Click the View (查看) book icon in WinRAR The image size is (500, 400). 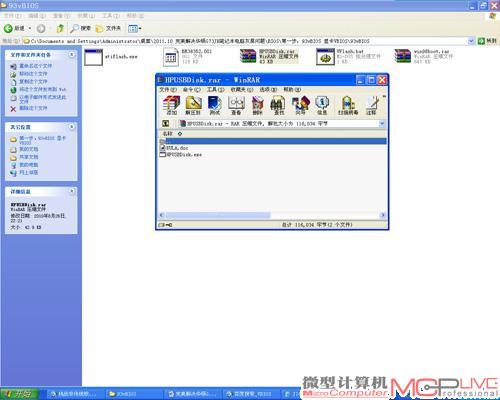coord(236,105)
